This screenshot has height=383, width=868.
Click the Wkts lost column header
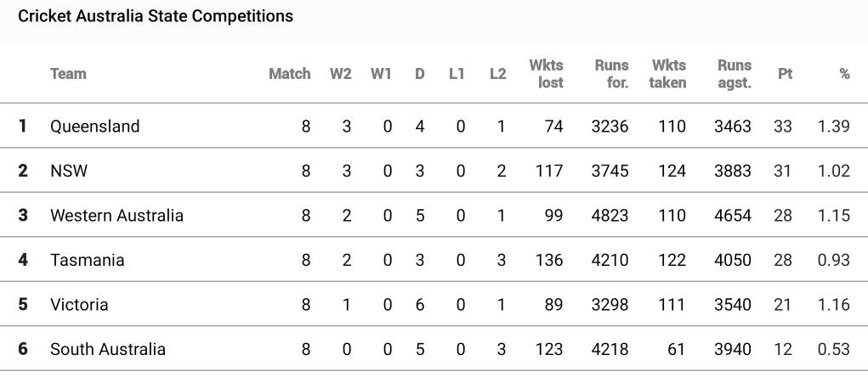point(546,74)
